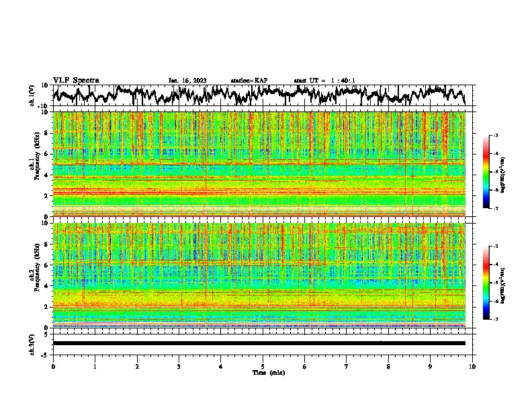Click time axis tick label "9"
This screenshot has height=411, width=532.
(430, 367)
